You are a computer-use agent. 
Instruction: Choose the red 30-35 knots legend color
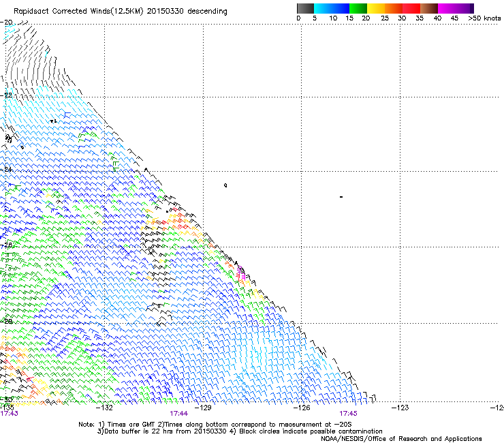[x=411, y=8]
